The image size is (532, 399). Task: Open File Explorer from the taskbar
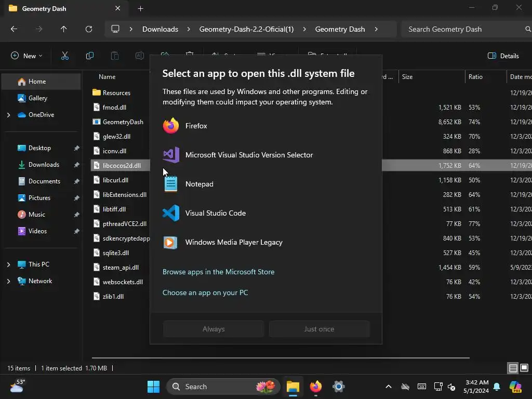[293, 387]
